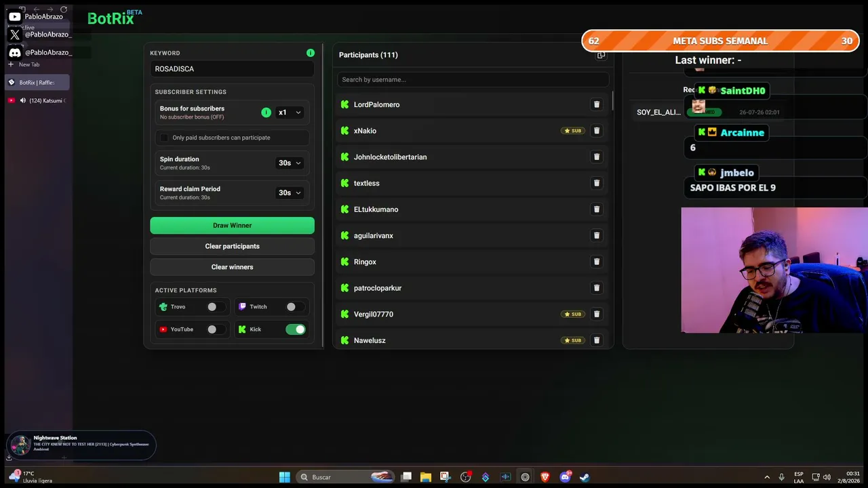Click trash icon next to patrocloparkur
This screenshot has width=868, height=488.
click(x=597, y=288)
